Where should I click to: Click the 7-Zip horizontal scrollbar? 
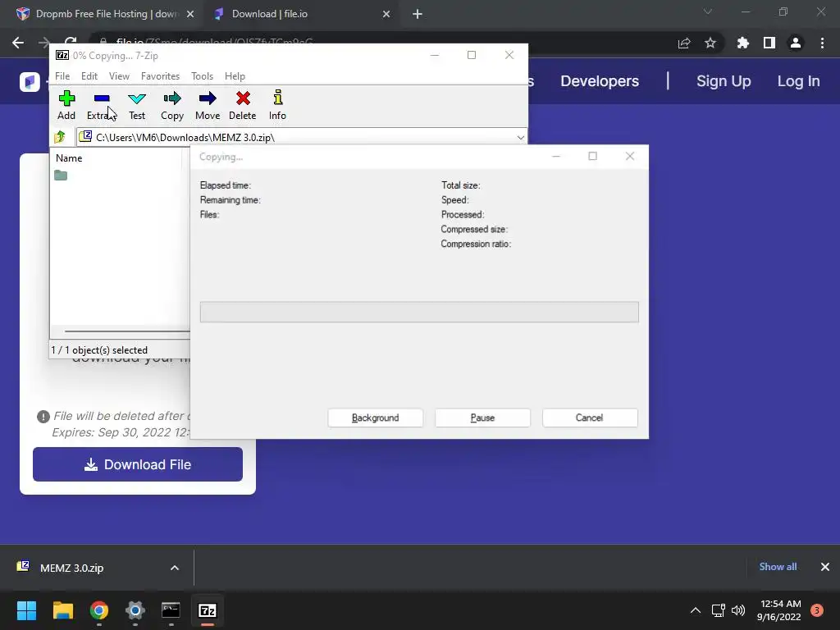click(x=126, y=331)
